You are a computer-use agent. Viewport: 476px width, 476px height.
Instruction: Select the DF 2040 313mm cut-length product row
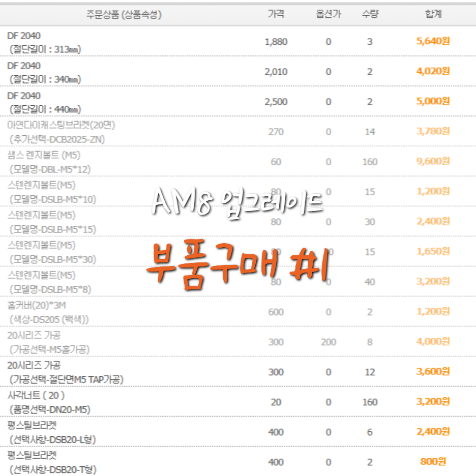click(x=238, y=42)
